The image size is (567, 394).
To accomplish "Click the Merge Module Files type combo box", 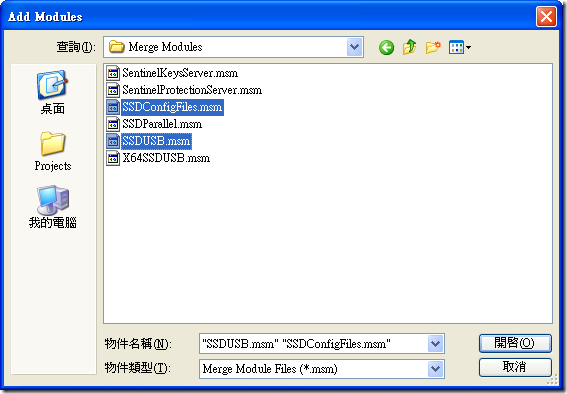I will click(x=321, y=369).
